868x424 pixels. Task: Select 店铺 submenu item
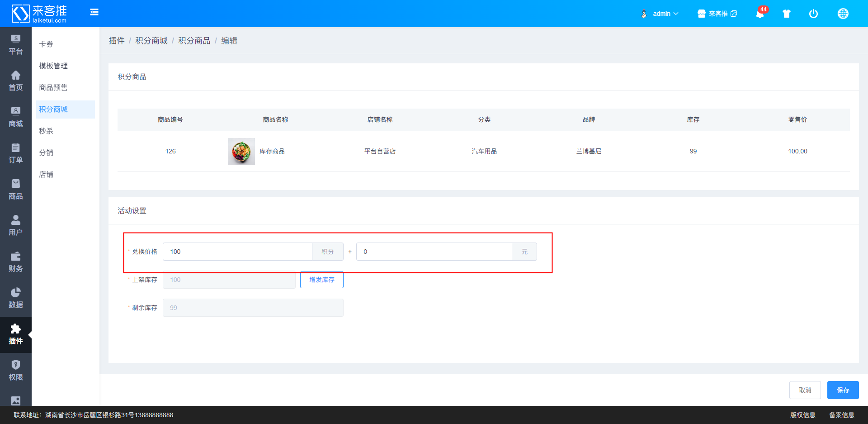coord(66,174)
